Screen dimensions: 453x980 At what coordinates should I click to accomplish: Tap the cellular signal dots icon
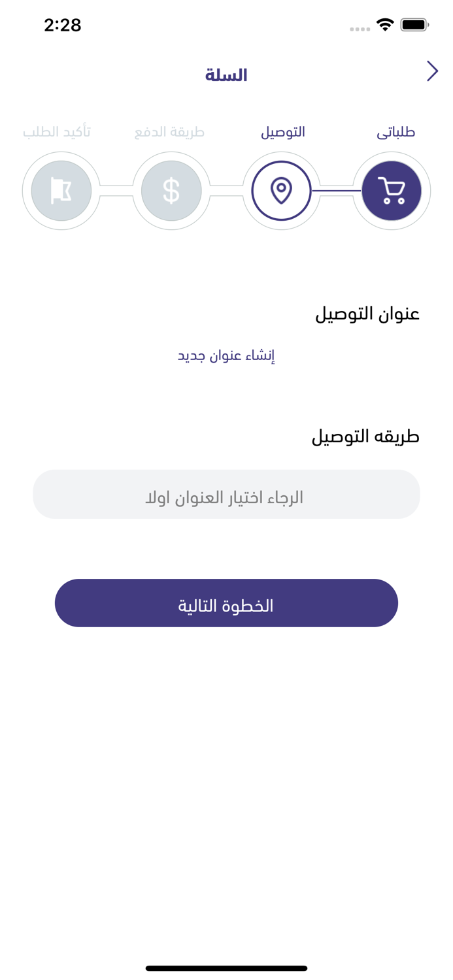tap(359, 28)
